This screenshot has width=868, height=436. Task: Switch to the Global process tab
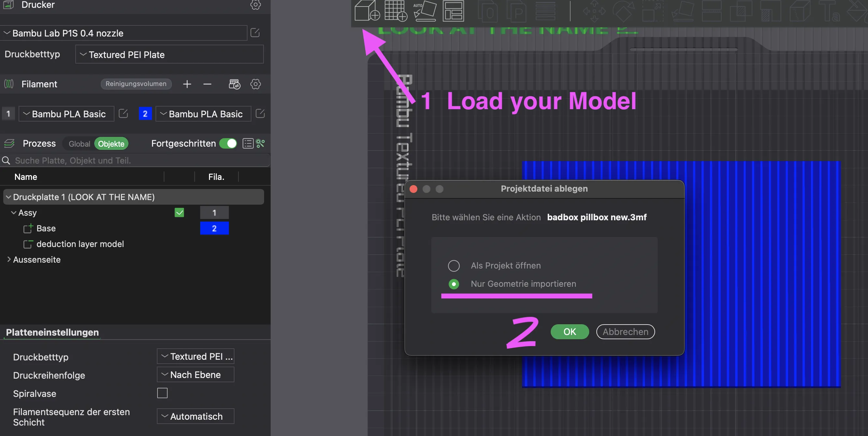79,144
